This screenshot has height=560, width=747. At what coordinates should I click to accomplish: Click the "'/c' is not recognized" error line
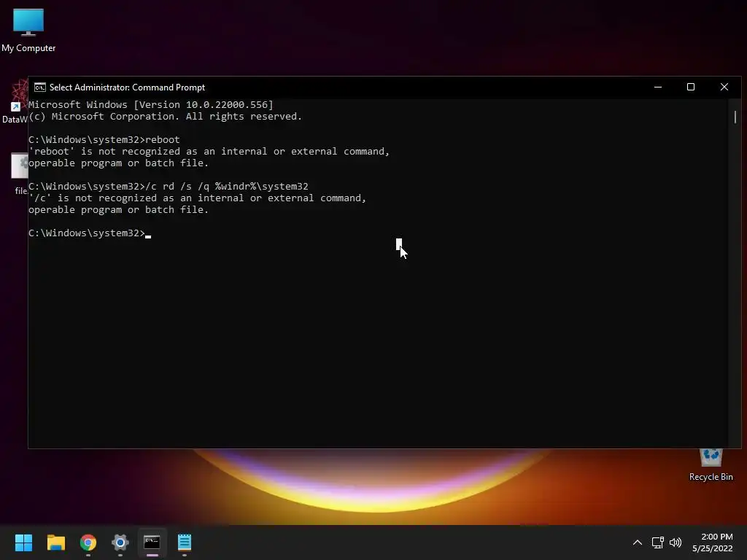click(x=197, y=198)
